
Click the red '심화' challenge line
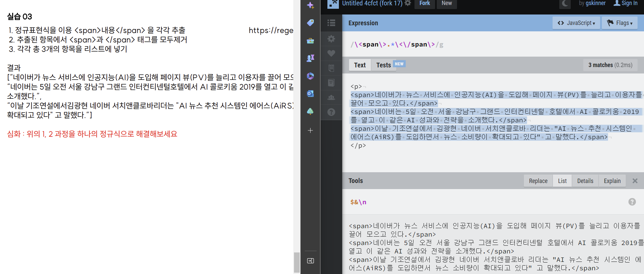coord(92,134)
